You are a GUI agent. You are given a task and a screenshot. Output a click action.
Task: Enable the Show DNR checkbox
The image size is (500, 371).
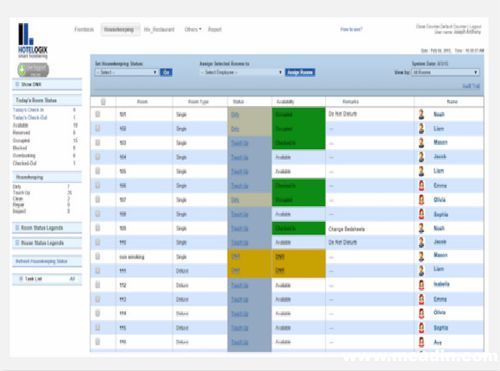17,84
